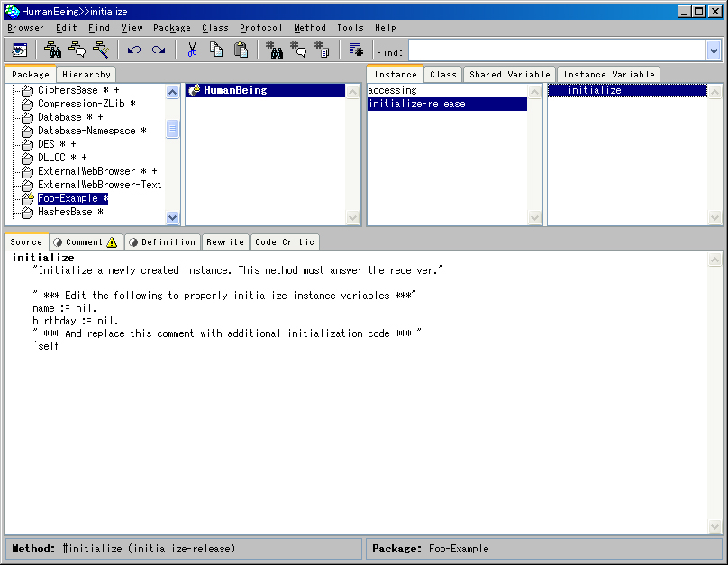Click the undo arrow icon
This screenshot has width=728, height=565.
point(134,50)
